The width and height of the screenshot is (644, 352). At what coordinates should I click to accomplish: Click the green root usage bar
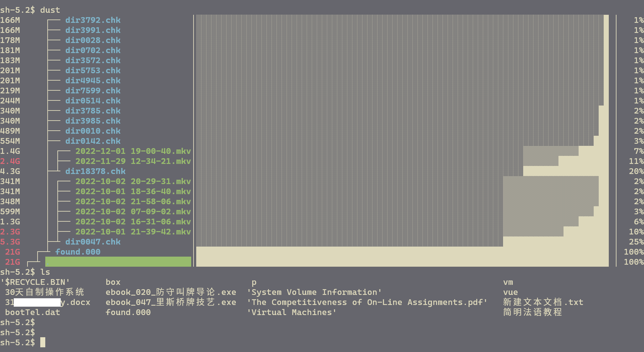[x=117, y=261]
